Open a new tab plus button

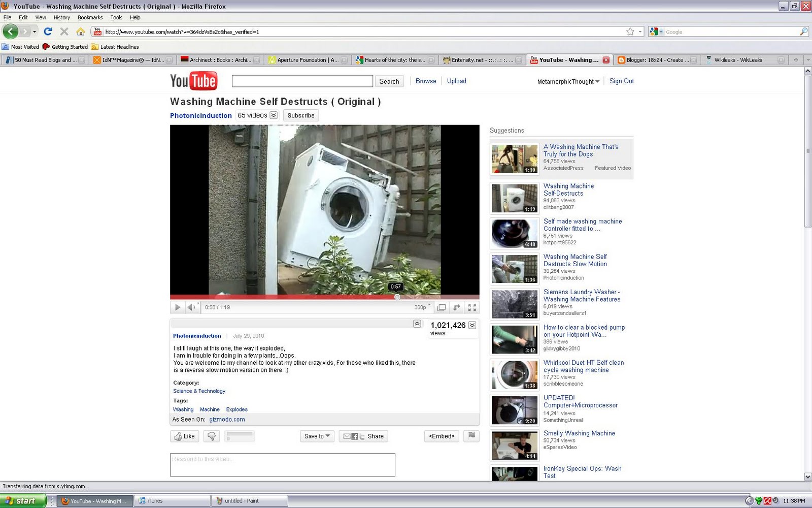click(796, 60)
